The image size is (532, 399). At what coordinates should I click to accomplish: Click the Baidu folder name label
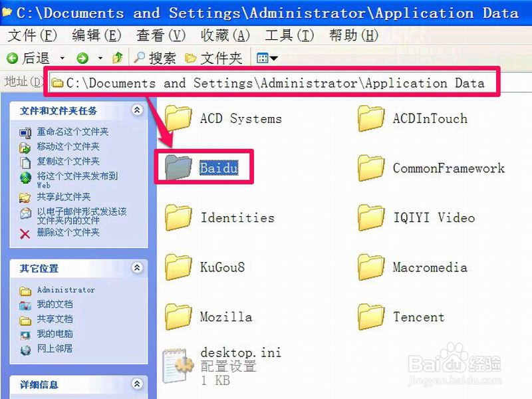coord(219,168)
